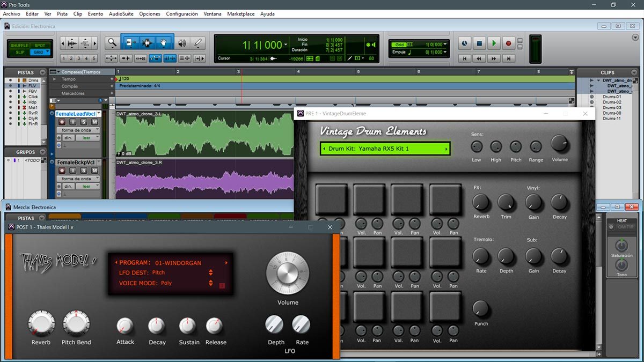This screenshot has height=362, width=644.
Task: Select zoom preset 5 button
Action: [x=94, y=58]
